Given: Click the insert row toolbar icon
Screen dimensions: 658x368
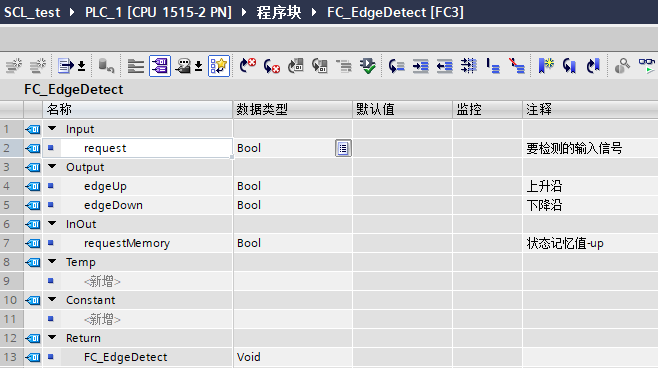Looking at the screenshot, I should coord(14,66).
